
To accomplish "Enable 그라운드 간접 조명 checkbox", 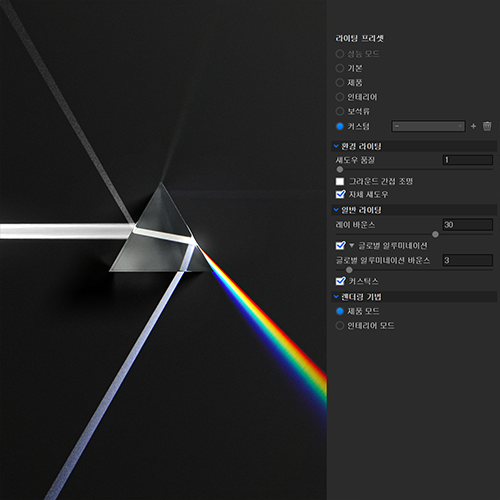I will click(340, 181).
